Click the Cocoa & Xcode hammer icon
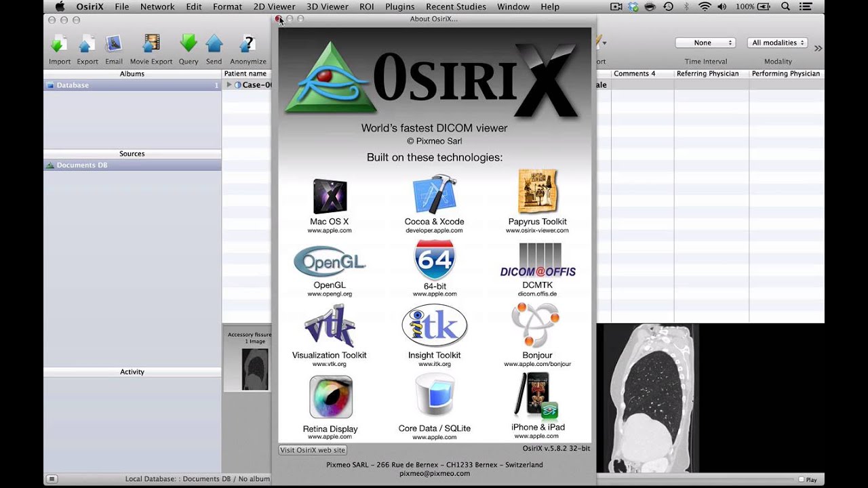Viewport: 868px width, 488px height. [x=435, y=195]
